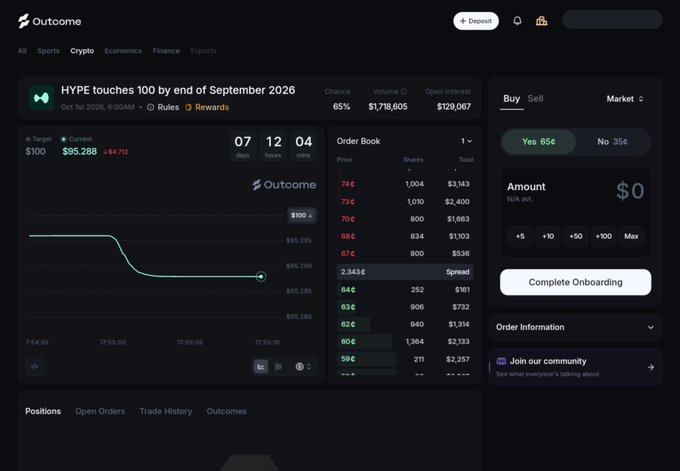680x471 pixels.
Task: Select the Yes 65¢ outcome
Action: coord(539,142)
